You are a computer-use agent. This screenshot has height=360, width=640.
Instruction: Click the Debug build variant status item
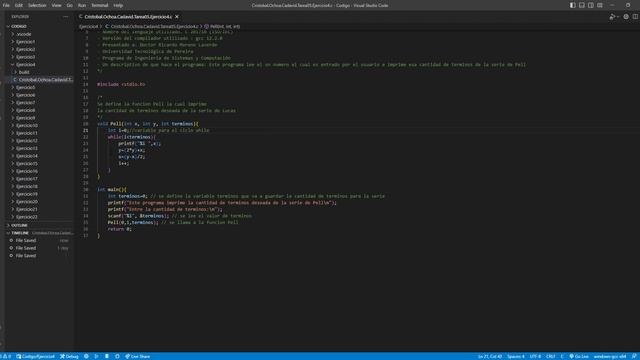69,356
